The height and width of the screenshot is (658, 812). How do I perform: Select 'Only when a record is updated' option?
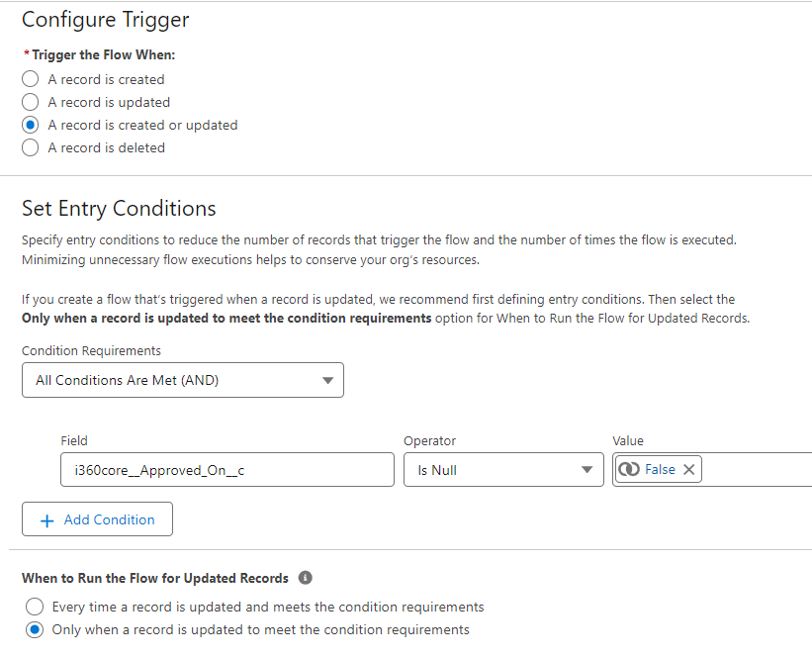click(x=35, y=629)
